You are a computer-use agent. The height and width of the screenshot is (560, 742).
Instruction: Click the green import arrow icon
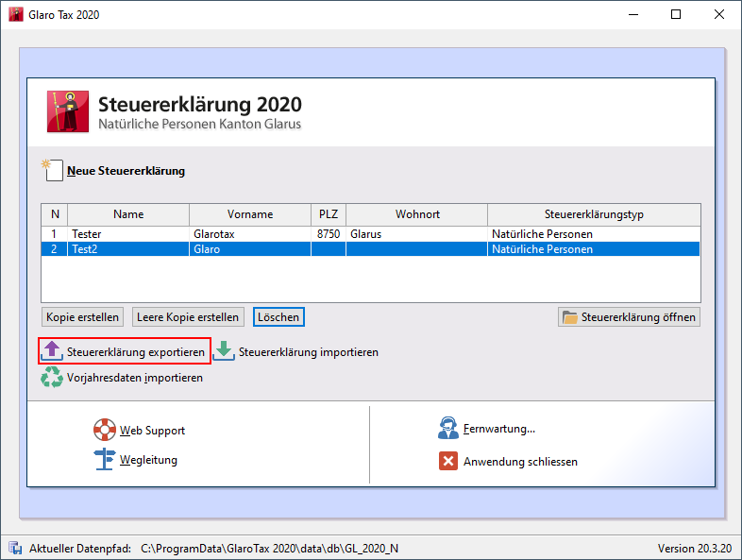click(224, 351)
